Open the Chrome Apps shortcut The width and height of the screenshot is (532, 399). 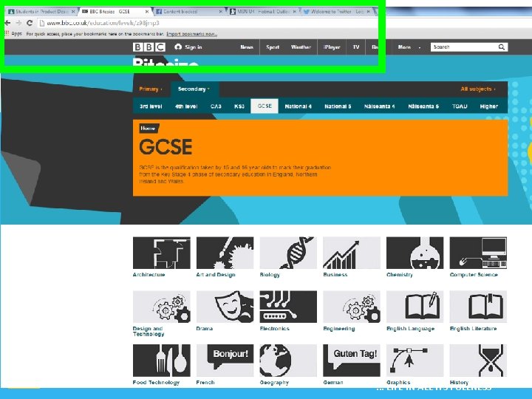[13, 33]
